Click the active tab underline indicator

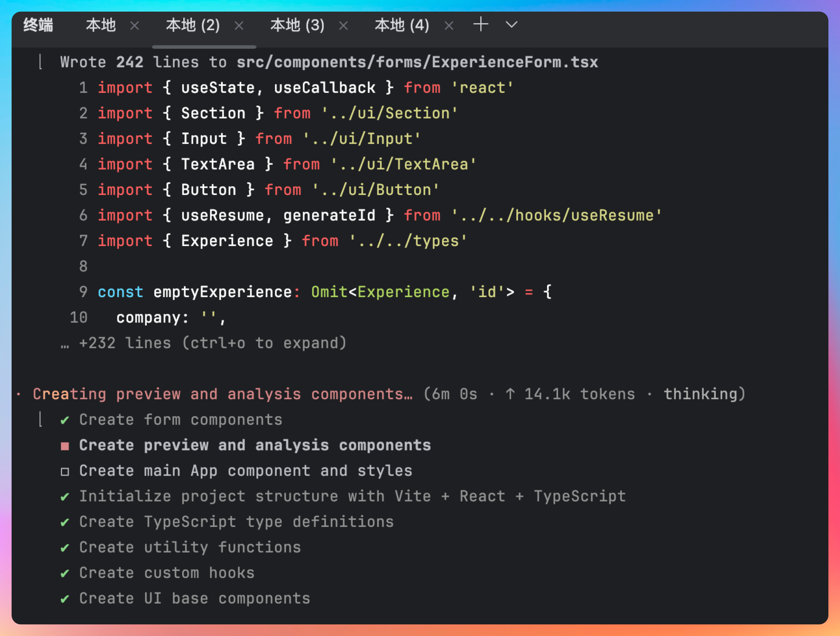pos(204,47)
